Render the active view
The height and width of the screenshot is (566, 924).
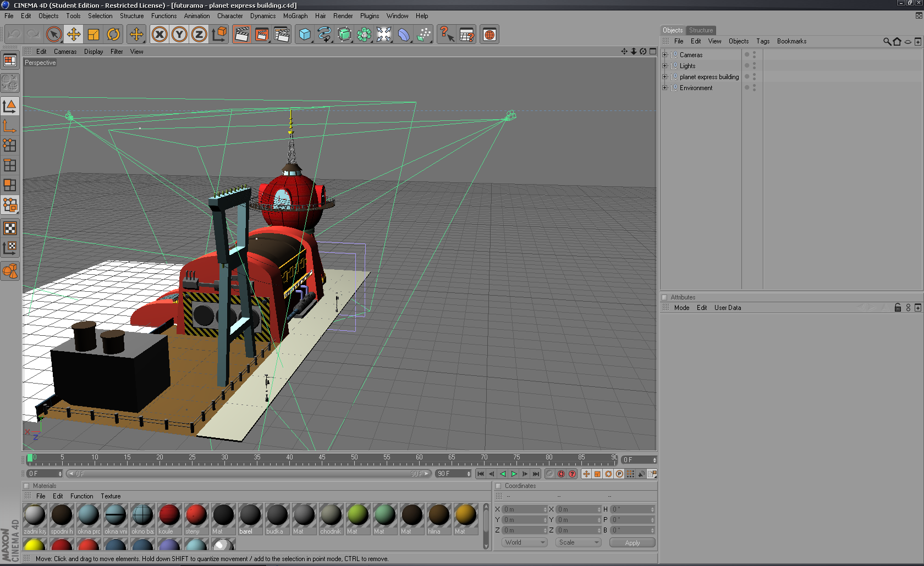pos(241,35)
